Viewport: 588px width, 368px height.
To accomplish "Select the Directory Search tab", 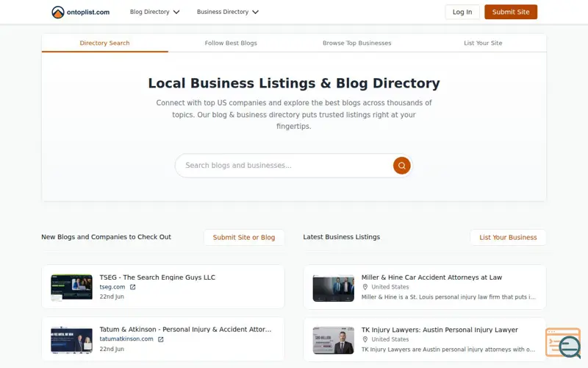I will coord(104,43).
